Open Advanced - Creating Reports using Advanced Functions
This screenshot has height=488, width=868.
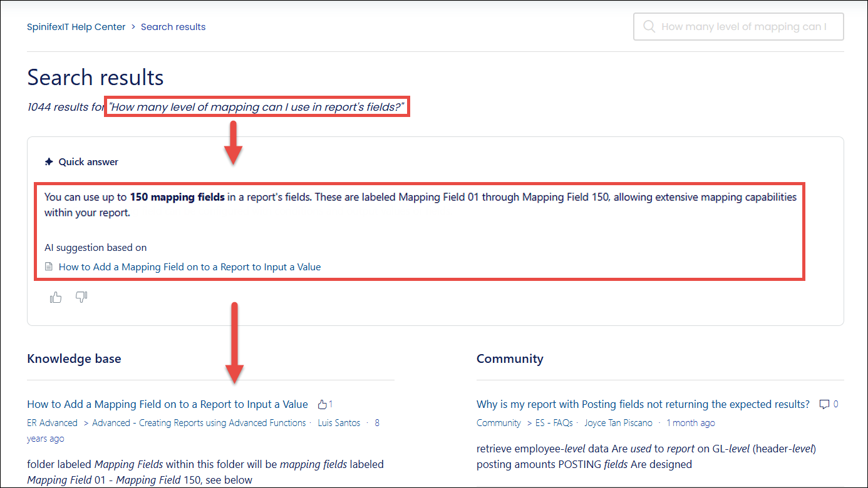pyautogui.click(x=199, y=423)
